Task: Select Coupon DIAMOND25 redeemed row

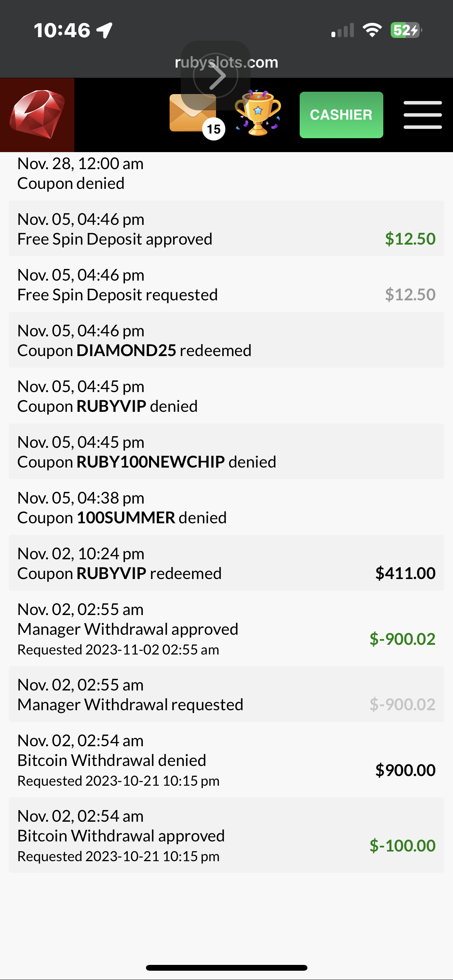Action: (x=226, y=340)
